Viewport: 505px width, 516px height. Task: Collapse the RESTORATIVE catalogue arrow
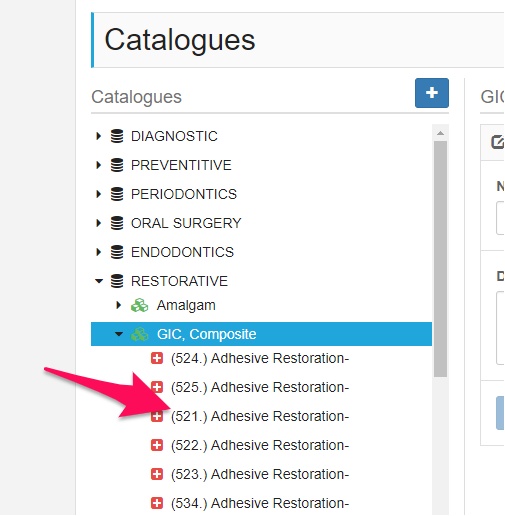tap(99, 281)
